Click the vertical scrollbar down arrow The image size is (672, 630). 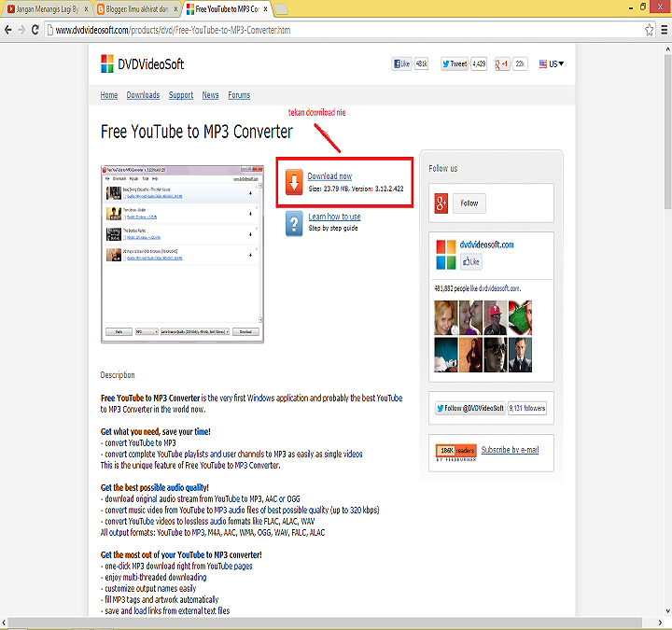coord(667,611)
